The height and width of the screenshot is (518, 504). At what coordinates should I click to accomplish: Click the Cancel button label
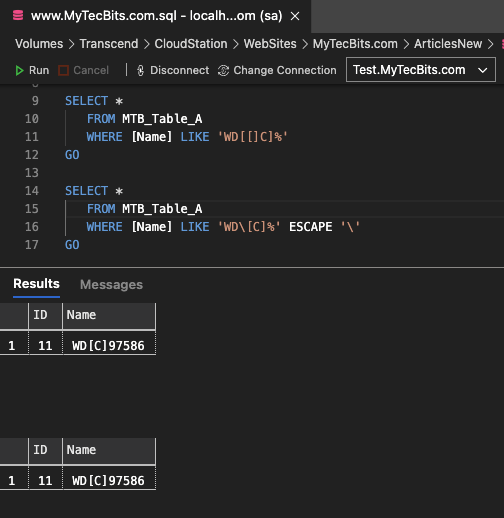coord(91,71)
